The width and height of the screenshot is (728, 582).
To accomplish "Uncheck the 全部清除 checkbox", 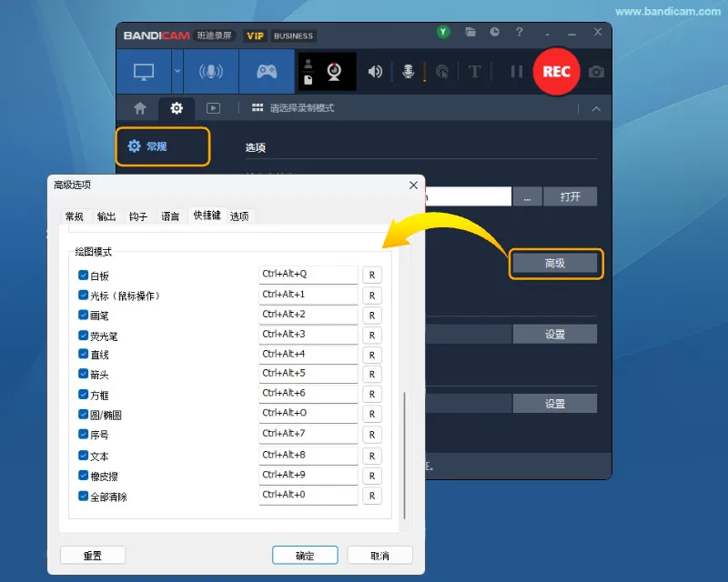I will [84, 496].
